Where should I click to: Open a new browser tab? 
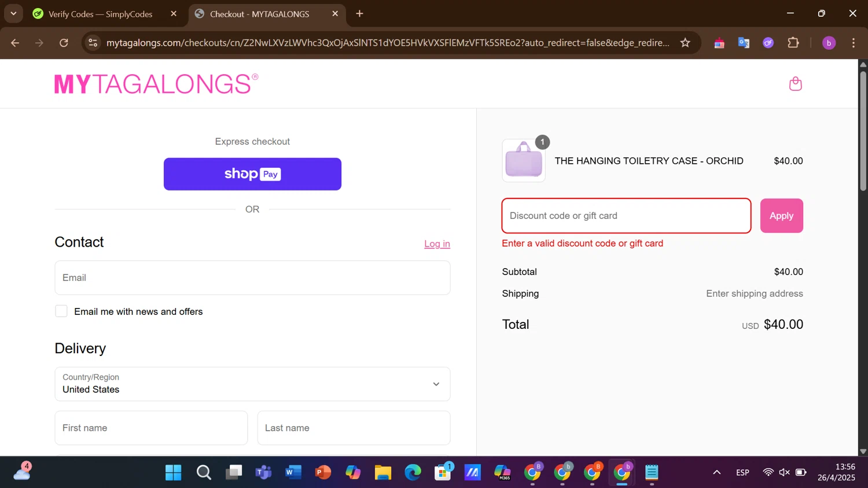click(x=359, y=13)
